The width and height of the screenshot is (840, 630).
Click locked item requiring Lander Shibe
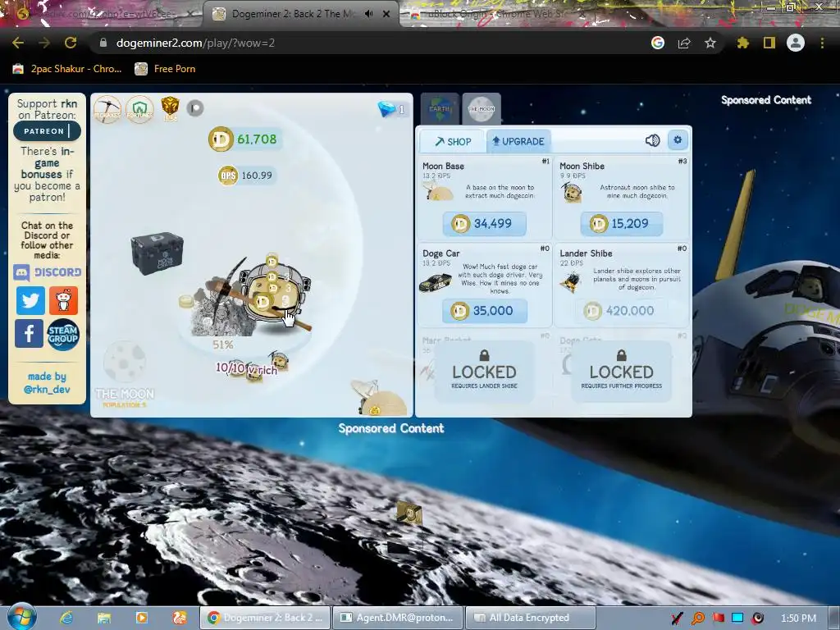pyautogui.click(x=484, y=371)
